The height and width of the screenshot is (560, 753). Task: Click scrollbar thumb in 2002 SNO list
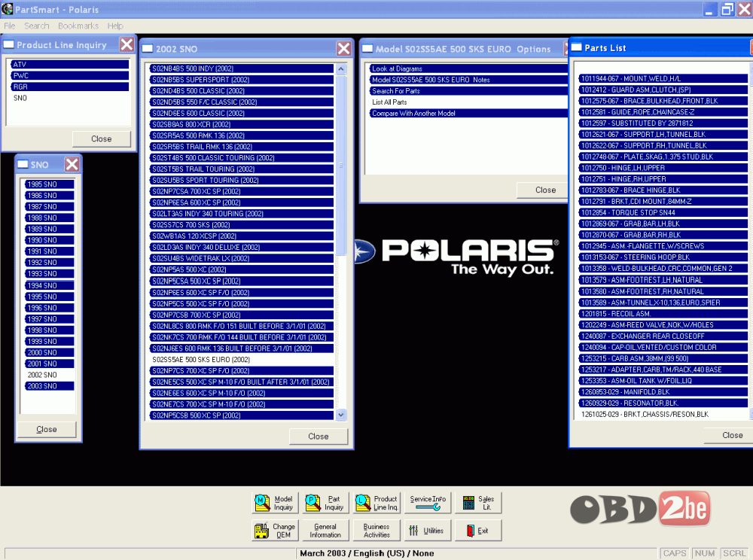point(341,166)
